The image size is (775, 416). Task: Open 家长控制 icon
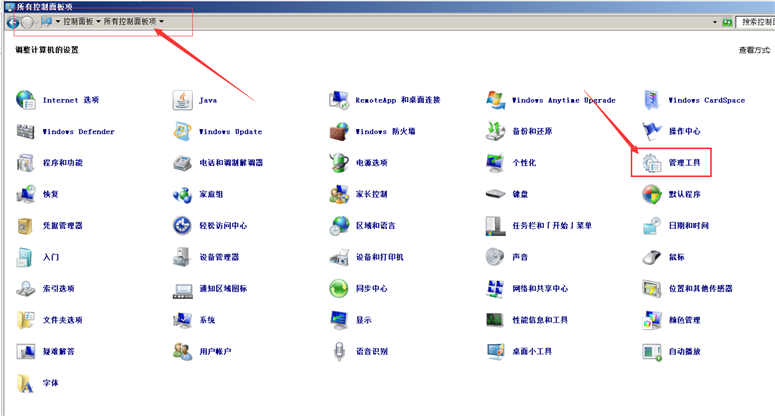[x=339, y=194]
